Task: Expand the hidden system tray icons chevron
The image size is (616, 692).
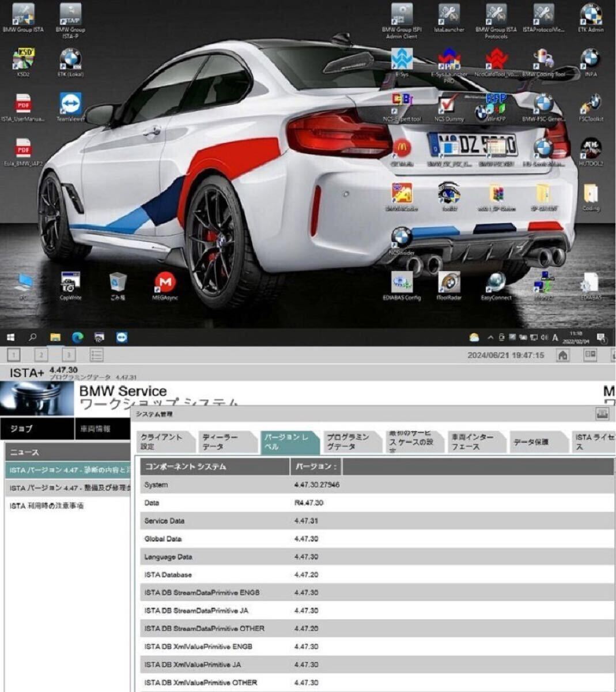Action: (x=490, y=337)
